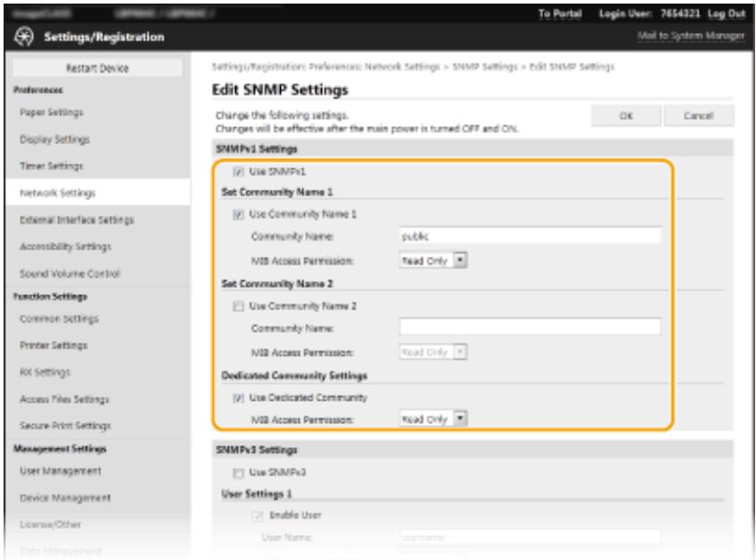Click Mail to System Manager link

[691, 36]
